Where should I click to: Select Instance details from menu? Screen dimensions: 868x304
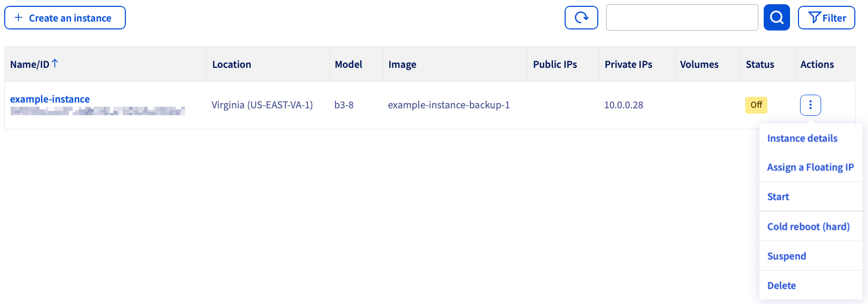pyautogui.click(x=802, y=138)
